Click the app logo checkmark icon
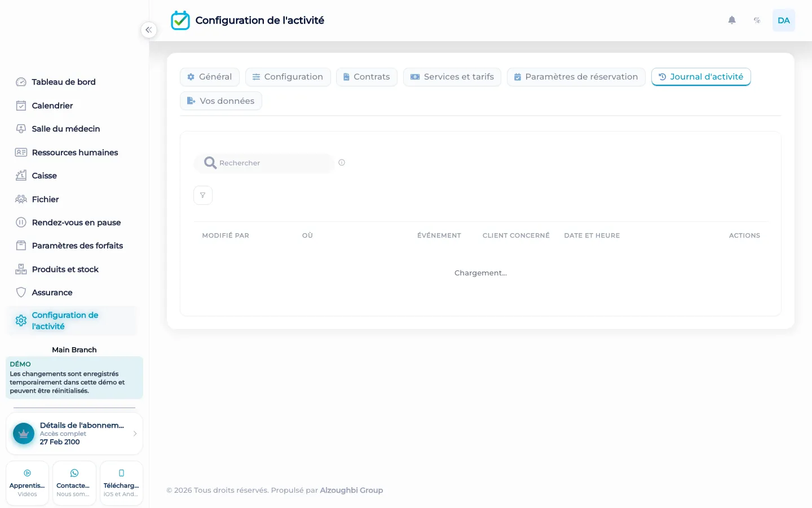Screen dimensions: 812x508 [180, 20]
